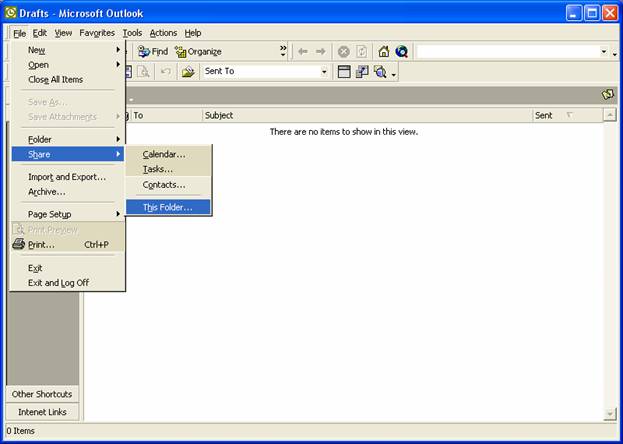The width and height of the screenshot is (623, 444).
Task: Click the Stop loading icon
Action: pos(343,52)
